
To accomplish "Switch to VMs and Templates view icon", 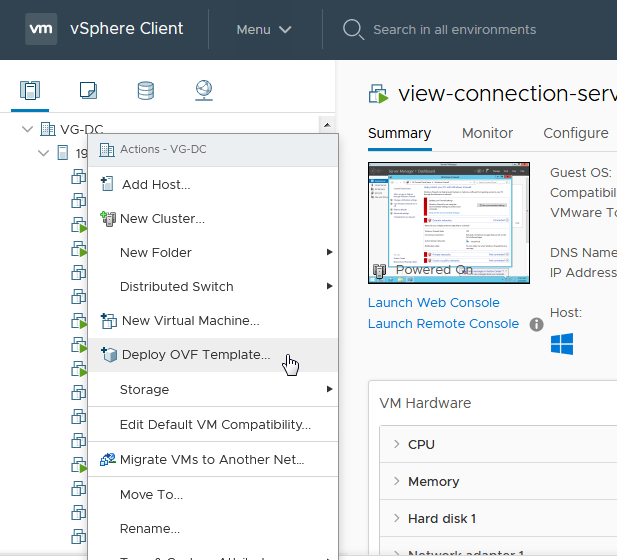I will tap(88, 91).
